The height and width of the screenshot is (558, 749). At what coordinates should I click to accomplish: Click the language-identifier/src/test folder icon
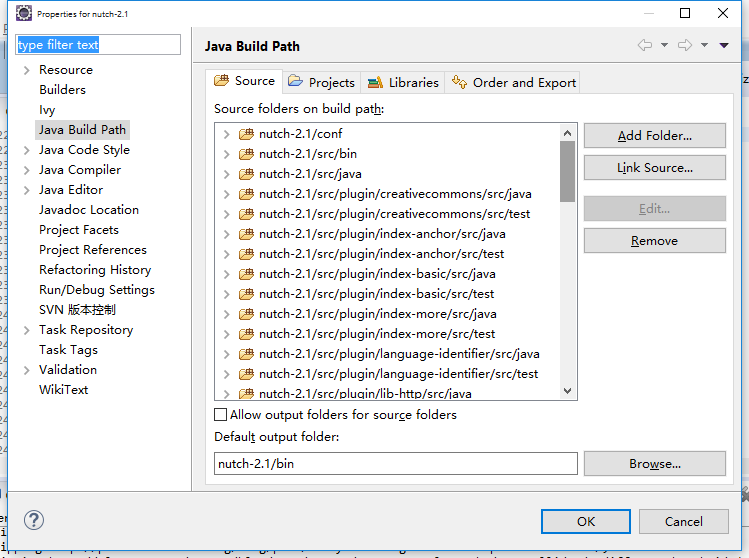[x=246, y=374]
